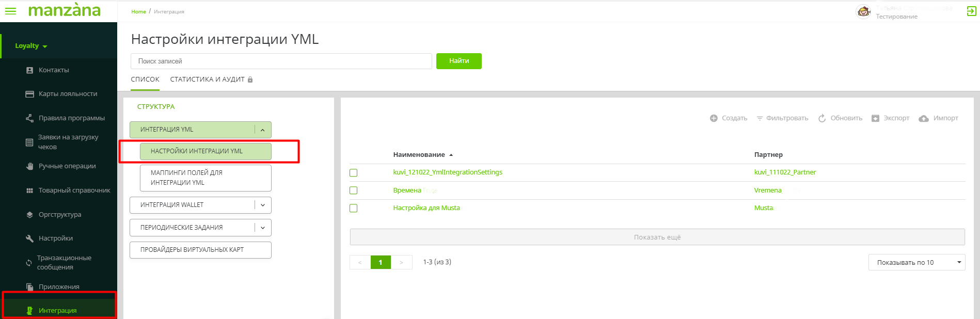This screenshot has width=980, height=319.
Task: Open the Показывать по 10 dropdown
Action: coord(916,262)
